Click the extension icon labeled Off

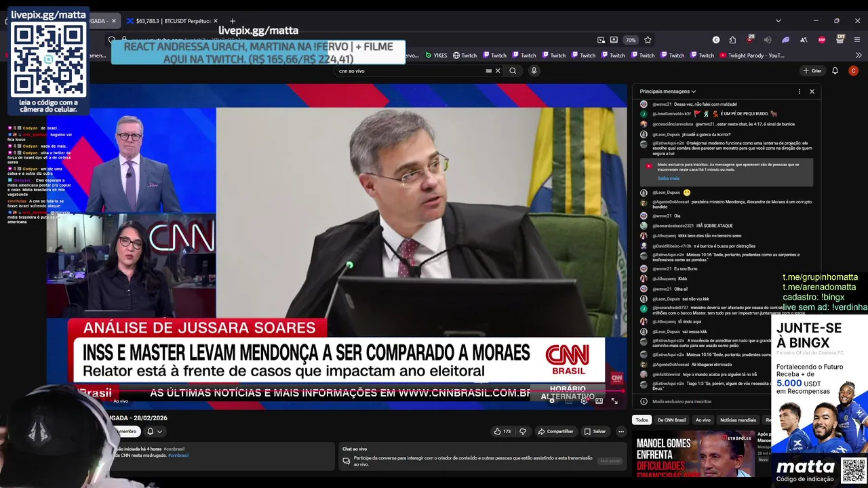[840, 39]
